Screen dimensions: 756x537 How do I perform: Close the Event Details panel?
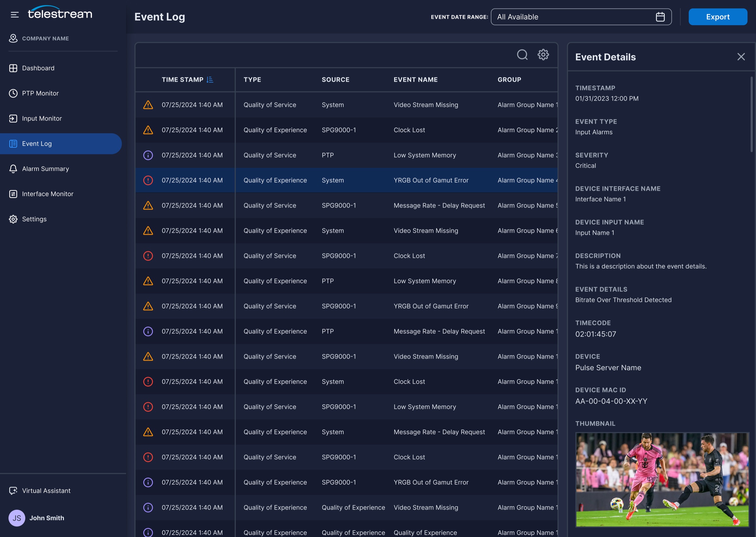741,57
